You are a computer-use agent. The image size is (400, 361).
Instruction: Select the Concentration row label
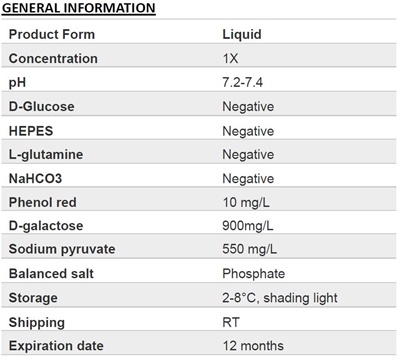click(53, 58)
